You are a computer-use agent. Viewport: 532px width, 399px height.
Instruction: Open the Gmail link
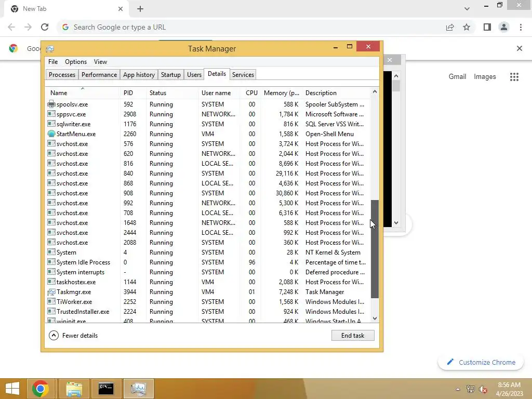point(457,77)
